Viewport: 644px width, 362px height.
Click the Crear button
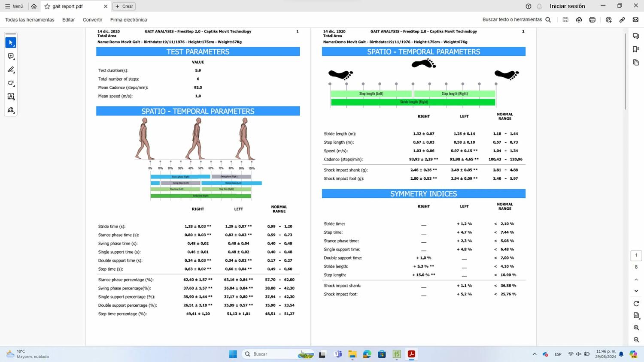(x=124, y=6)
